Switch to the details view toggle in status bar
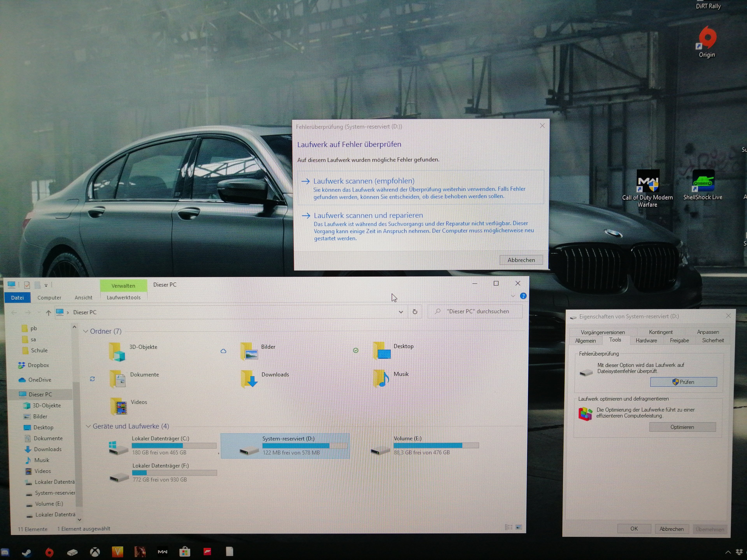The height and width of the screenshot is (560, 747). click(x=509, y=527)
